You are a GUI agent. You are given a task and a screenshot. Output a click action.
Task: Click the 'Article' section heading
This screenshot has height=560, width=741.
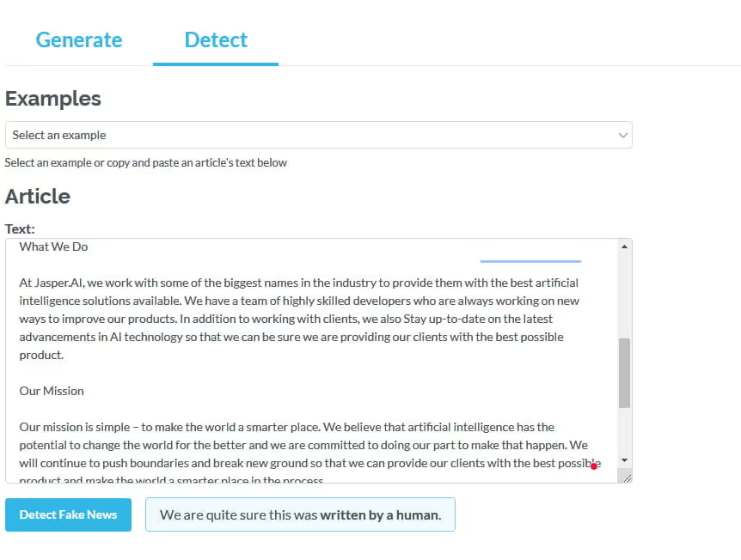(38, 196)
